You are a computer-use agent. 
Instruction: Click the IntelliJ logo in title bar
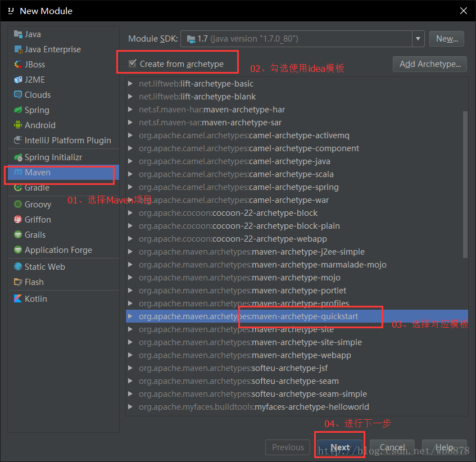point(11,11)
